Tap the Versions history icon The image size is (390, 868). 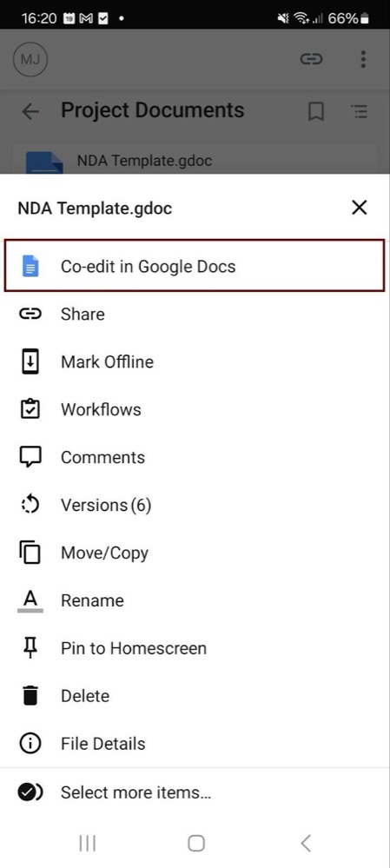[30, 505]
